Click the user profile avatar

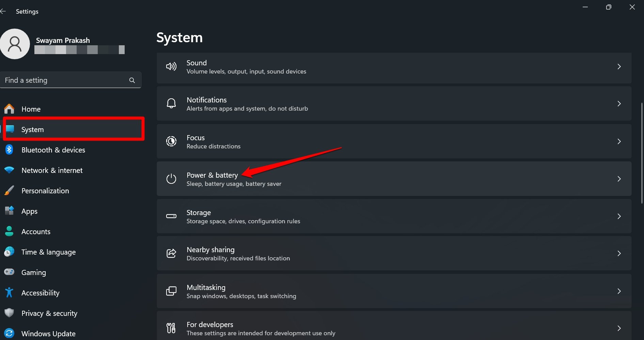pos(15,44)
